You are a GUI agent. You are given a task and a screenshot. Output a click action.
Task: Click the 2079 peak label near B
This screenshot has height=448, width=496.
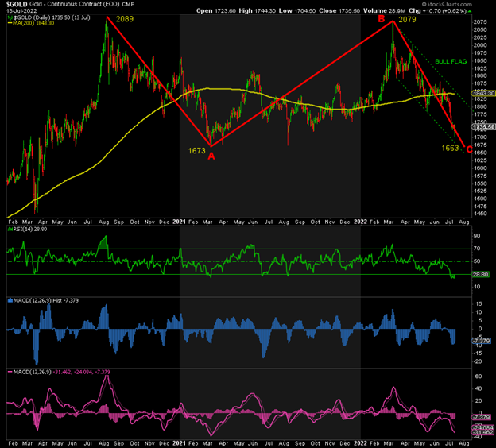[407, 20]
